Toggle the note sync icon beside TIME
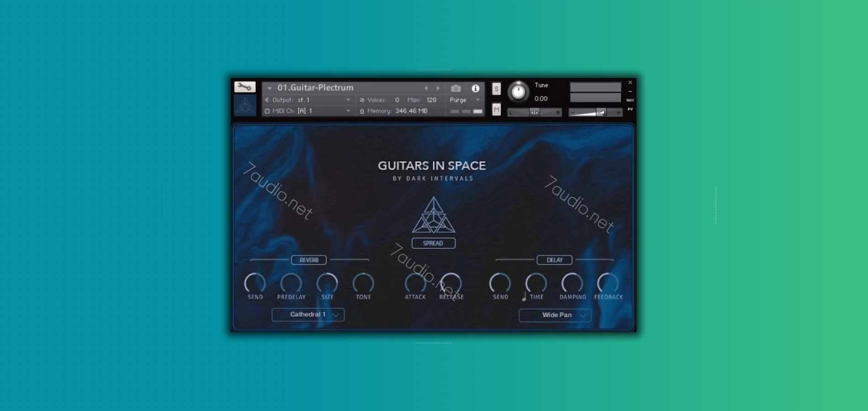The height and width of the screenshot is (411, 868). [524, 297]
